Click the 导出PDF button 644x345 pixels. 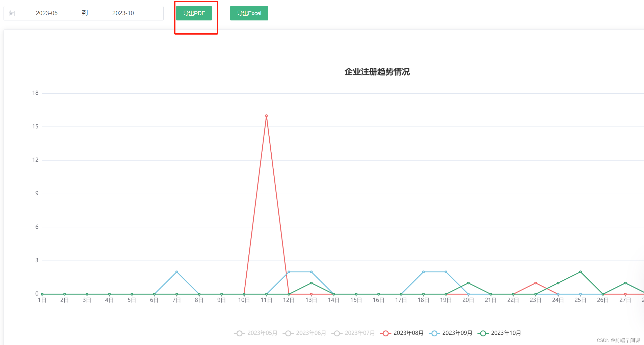coord(194,13)
